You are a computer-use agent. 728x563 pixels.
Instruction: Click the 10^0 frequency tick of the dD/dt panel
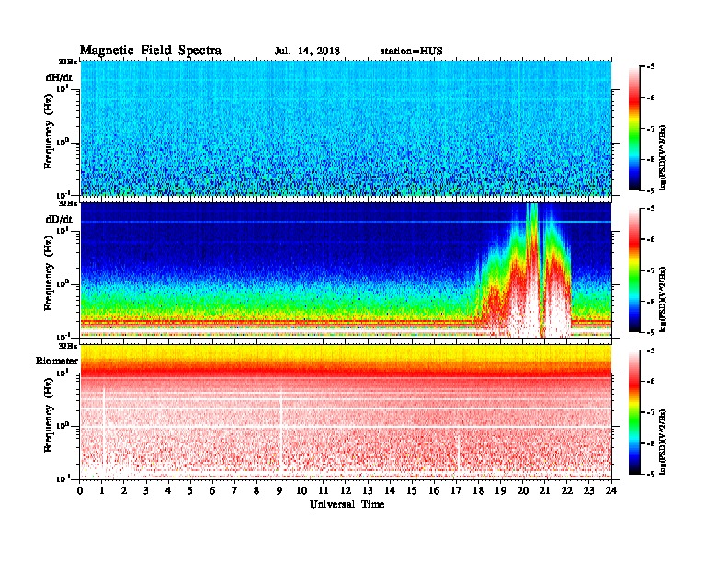[63, 283]
